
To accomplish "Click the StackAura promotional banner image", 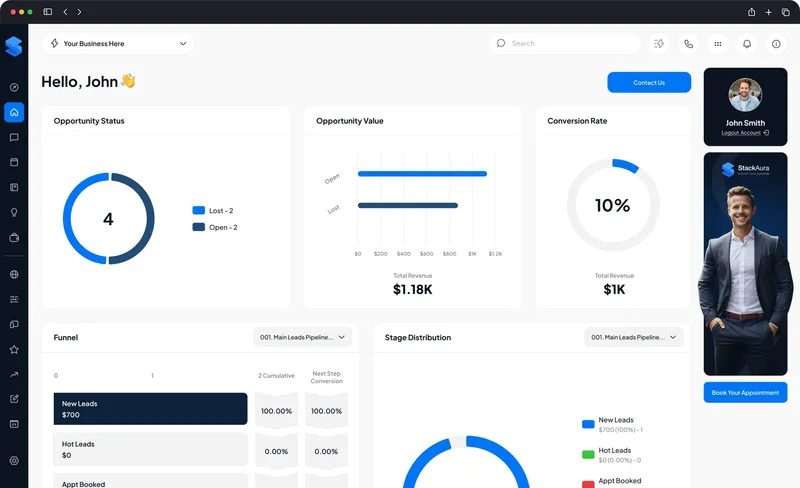I will pos(745,264).
